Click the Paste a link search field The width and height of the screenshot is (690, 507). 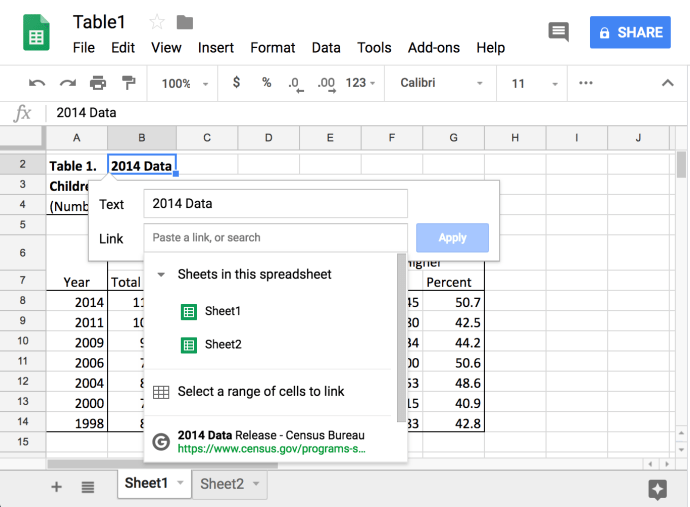tap(275, 238)
